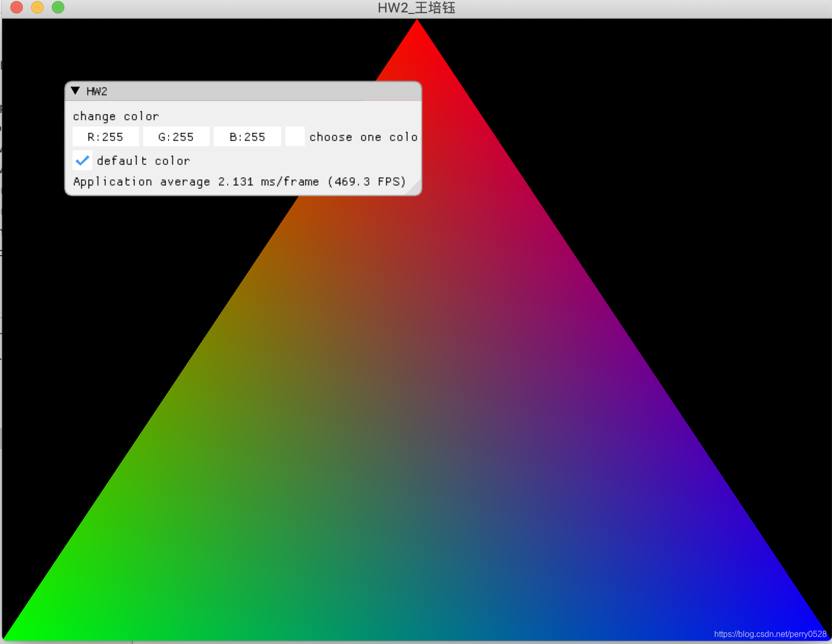
Task: Collapse the HW2 panel with the triangle arrow
Action: (x=76, y=91)
